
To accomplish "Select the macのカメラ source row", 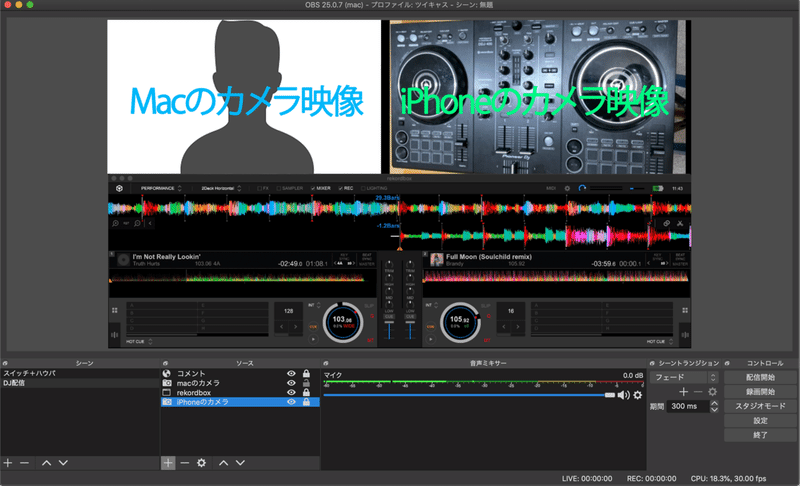I will (x=240, y=383).
